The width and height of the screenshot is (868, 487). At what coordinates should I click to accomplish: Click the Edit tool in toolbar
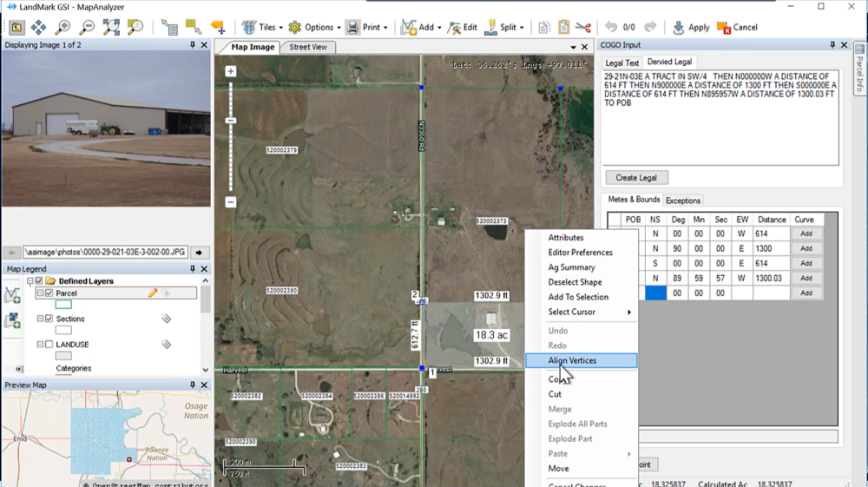pos(462,27)
